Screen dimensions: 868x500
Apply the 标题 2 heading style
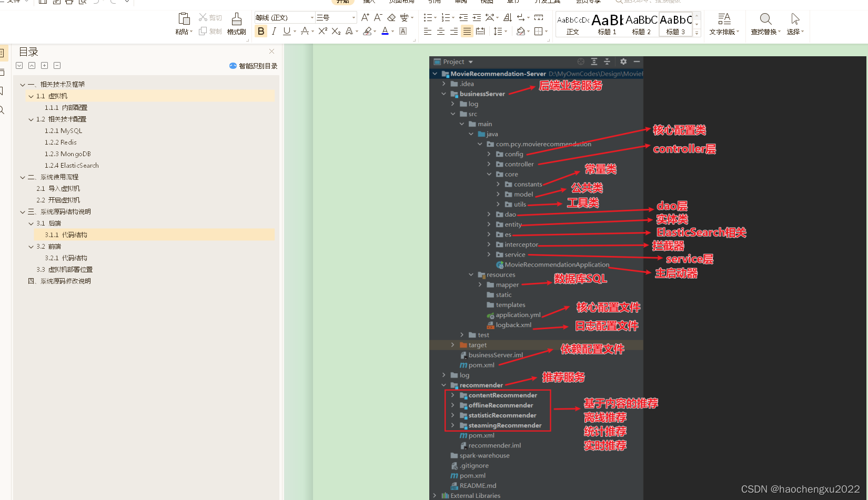point(641,25)
